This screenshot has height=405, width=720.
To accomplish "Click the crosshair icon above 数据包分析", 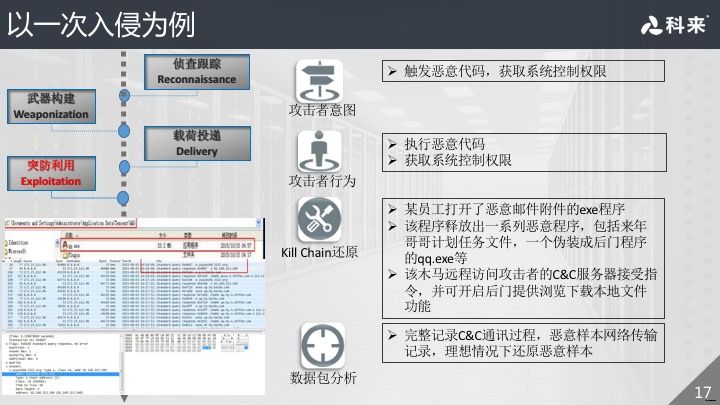I will 323,345.
